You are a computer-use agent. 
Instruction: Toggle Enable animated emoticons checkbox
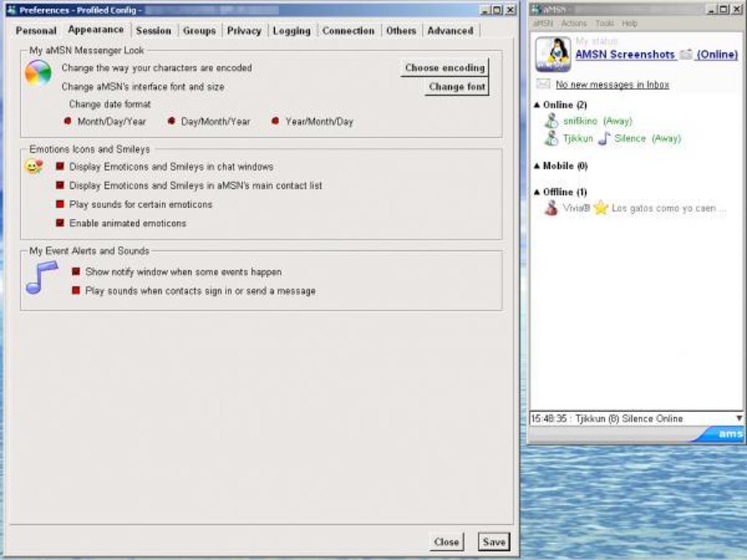(60, 223)
